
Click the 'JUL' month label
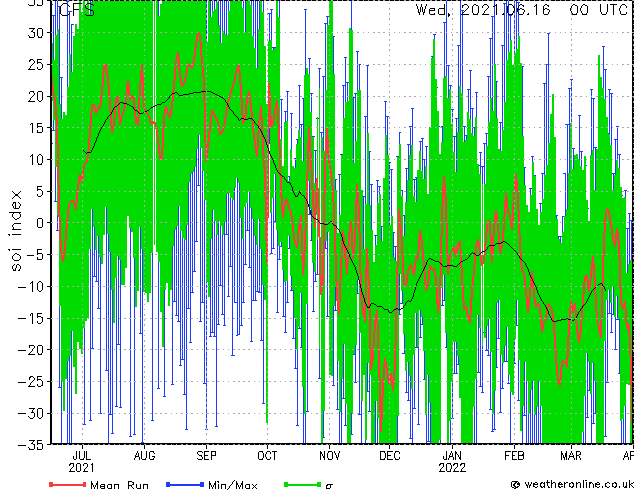pyautogui.click(x=82, y=456)
